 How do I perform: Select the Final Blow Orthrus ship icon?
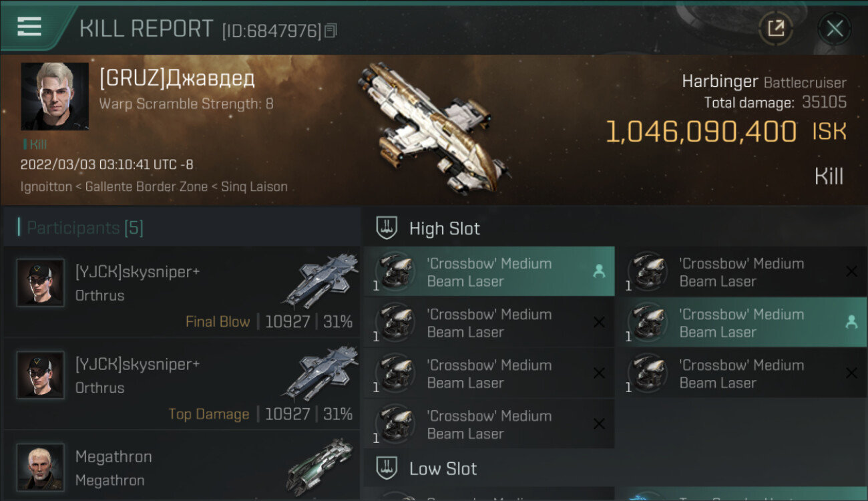coord(322,279)
